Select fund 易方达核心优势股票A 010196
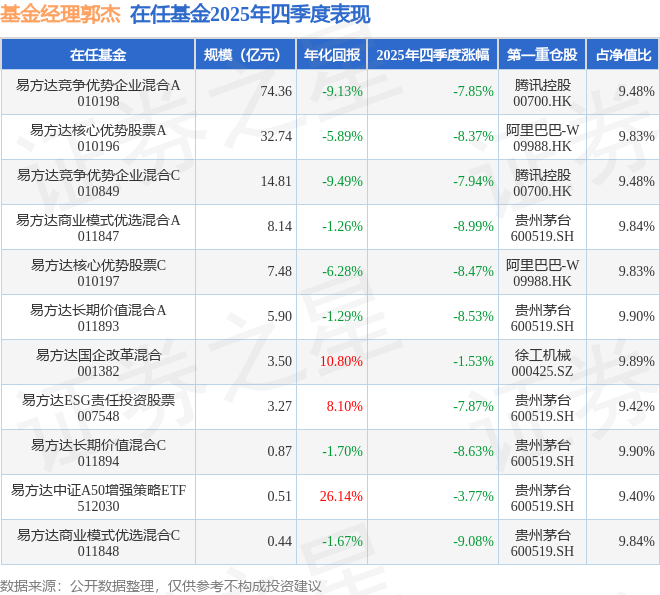Viewport: 660px width, 595px height. pos(98,138)
